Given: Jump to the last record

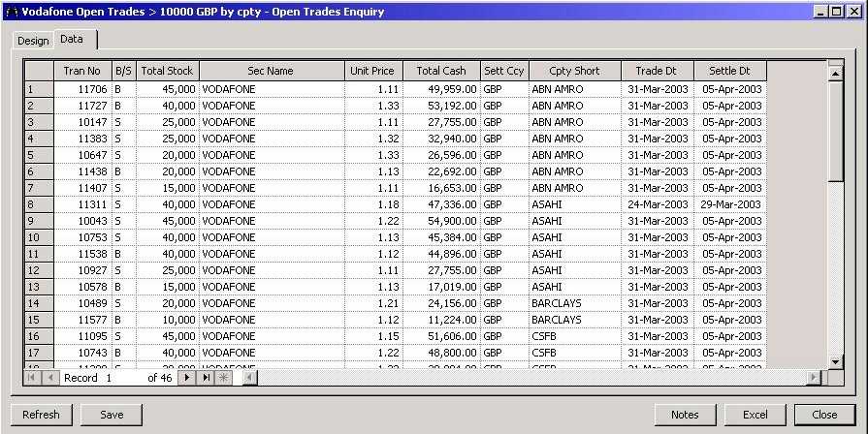Looking at the screenshot, I should pos(207,378).
